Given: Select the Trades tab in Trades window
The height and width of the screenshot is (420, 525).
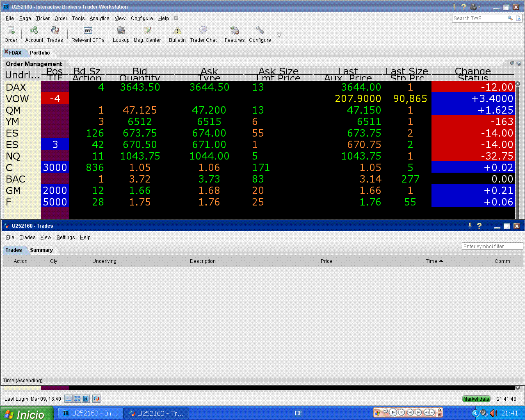Looking at the screenshot, I should tap(14, 250).
